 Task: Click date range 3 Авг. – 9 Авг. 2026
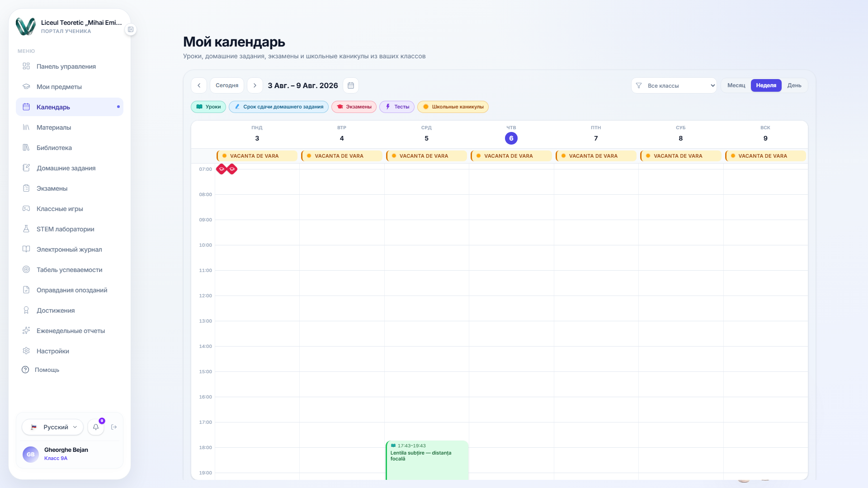tap(303, 85)
